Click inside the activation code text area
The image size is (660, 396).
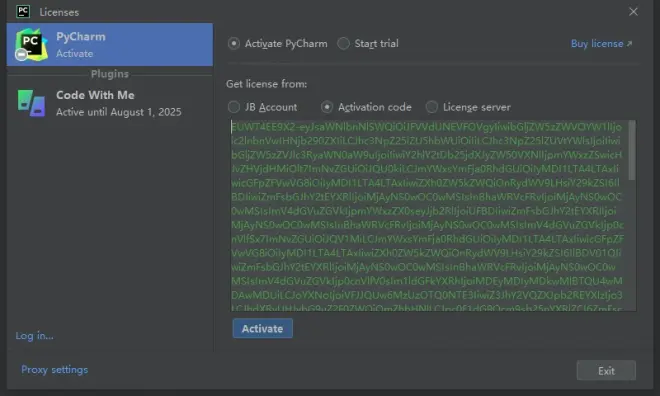(429, 215)
